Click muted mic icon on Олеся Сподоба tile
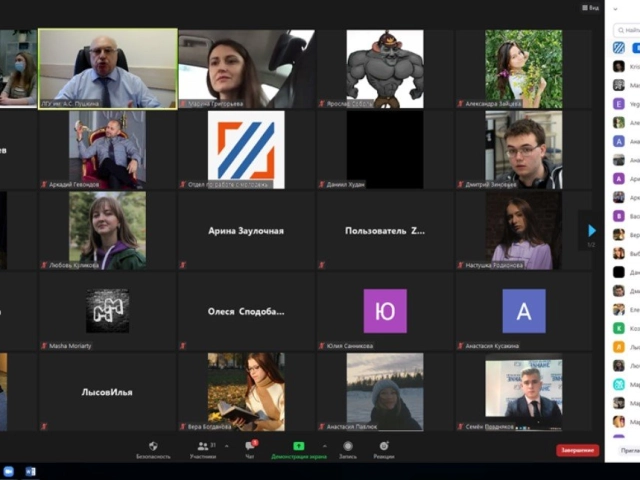Image resolution: width=640 pixels, height=480 pixels. click(183, 346)
